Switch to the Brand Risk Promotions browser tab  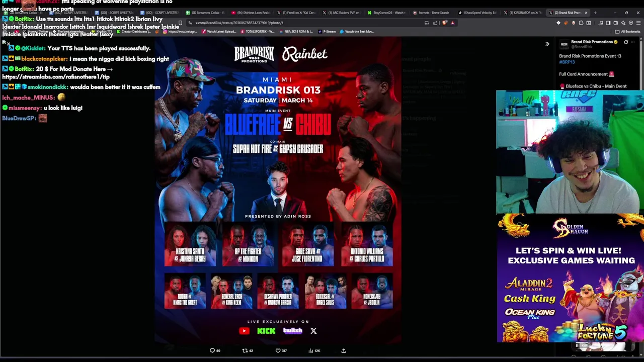coord(567,13)
